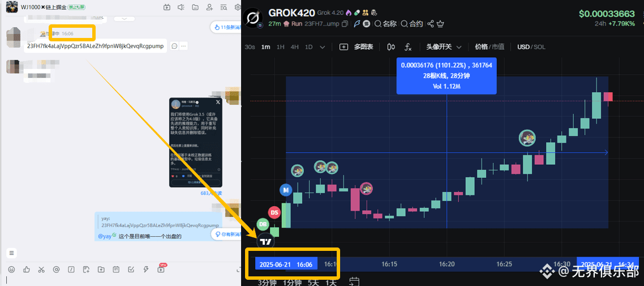The image size is (644, 286).
Task: Select the 1分钟 range at chart bottom
Action: [292, 283]
